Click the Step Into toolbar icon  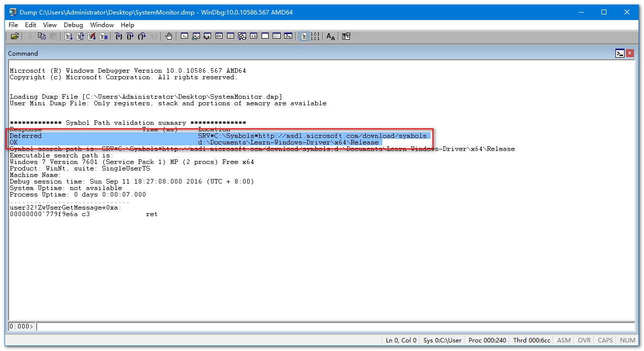point(119,36)
